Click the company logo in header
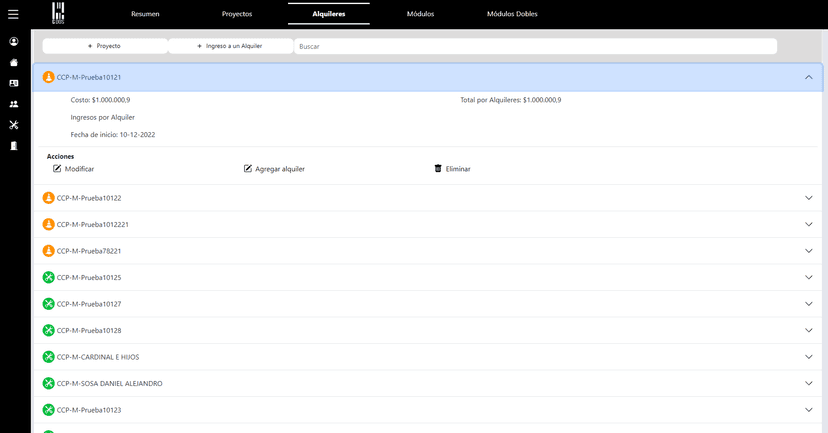Image resolution: width=828 pixels, height=433 pixels. [x=58, y=13]
